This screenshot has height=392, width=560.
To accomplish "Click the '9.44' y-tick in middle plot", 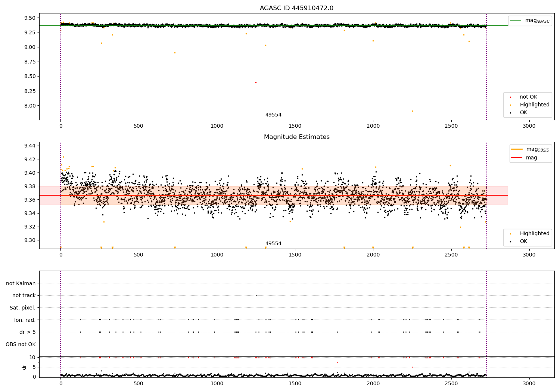I will (30, 146).
